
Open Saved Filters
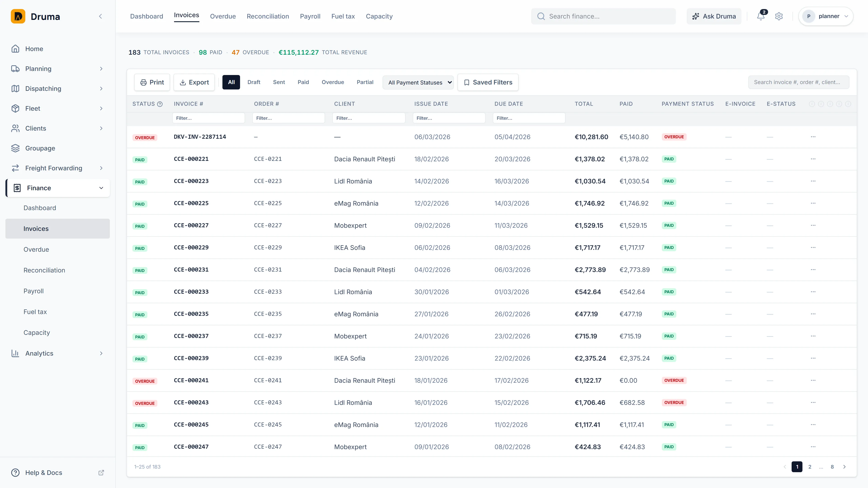(488, 82)
